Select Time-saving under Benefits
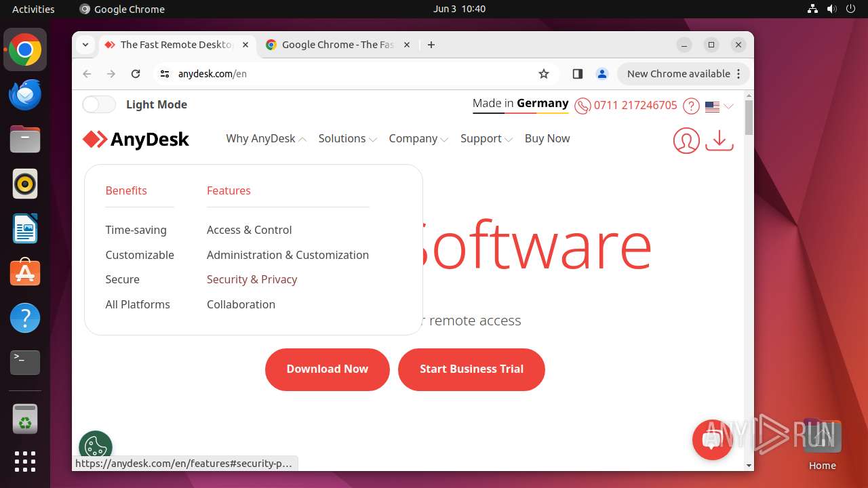This screenshot has height=488, width=868. click(x=136, y=230)
